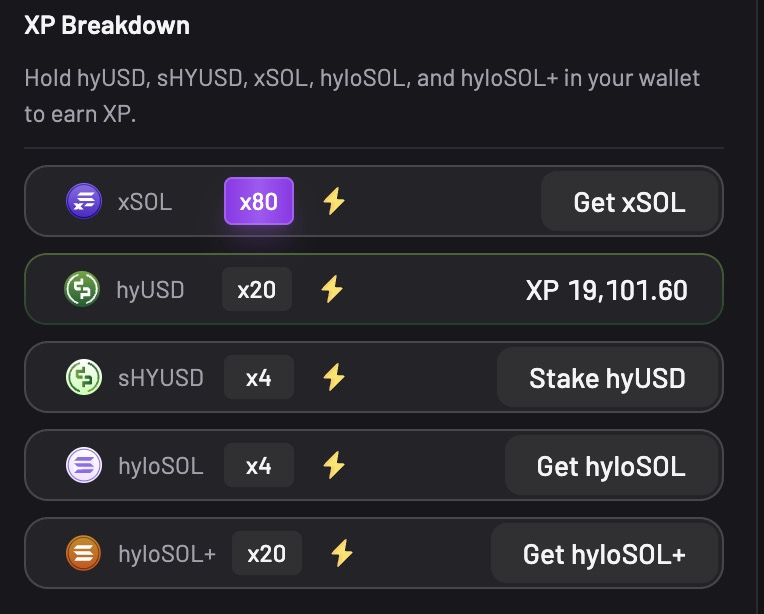Click the orange hyloSOL+ token icon

click(84, 553)
